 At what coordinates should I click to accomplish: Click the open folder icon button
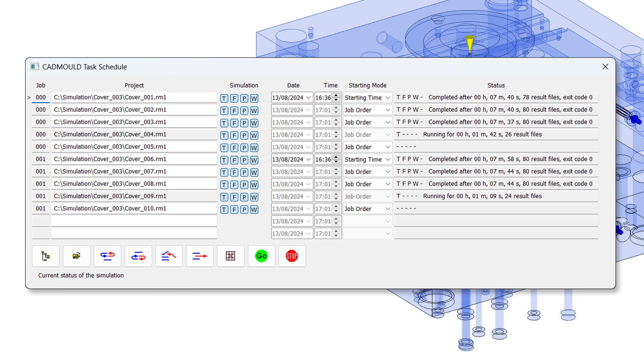(76, 256)
